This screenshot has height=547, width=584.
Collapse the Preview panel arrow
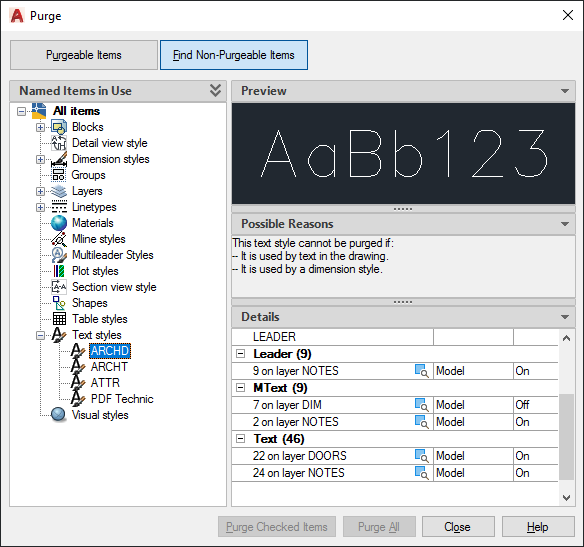click(565, 91)
